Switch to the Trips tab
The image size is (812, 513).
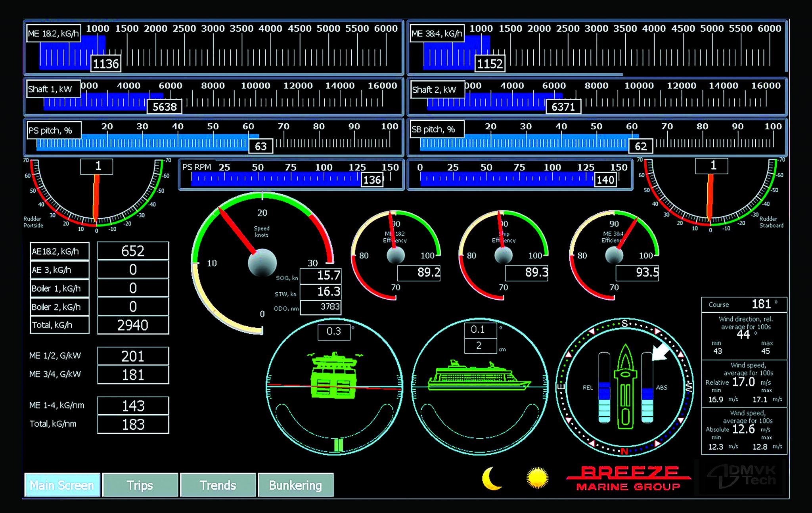coord(140,484)
